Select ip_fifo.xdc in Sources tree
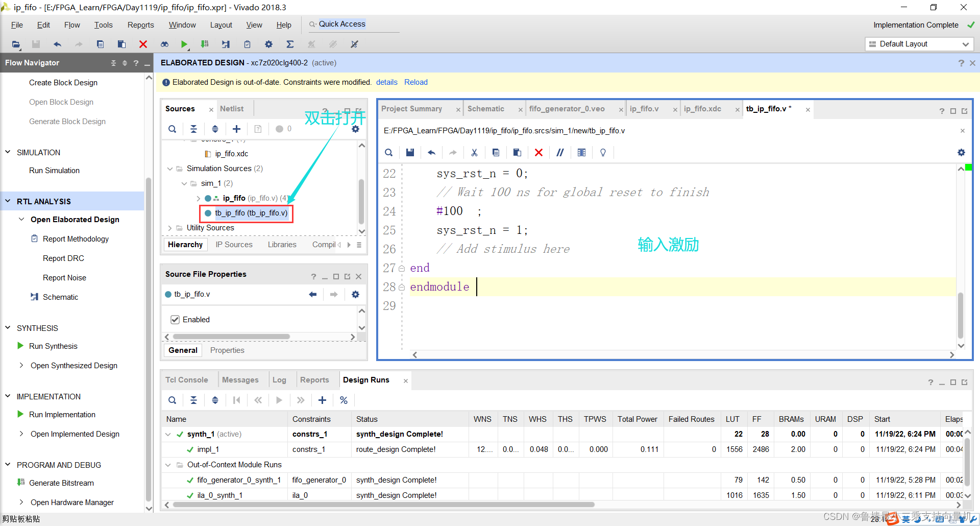This screenshot has height=526, width=980. (x=231, y=154)
